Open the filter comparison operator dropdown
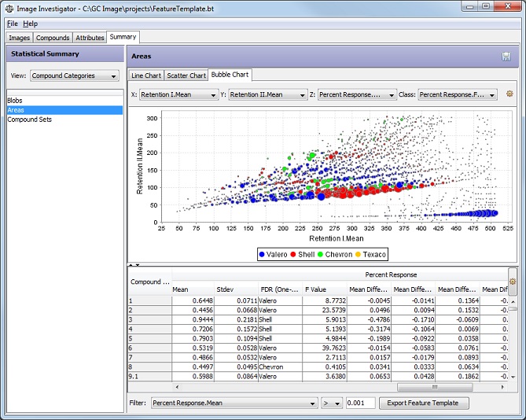526x420 pixels. pos(331,403)
